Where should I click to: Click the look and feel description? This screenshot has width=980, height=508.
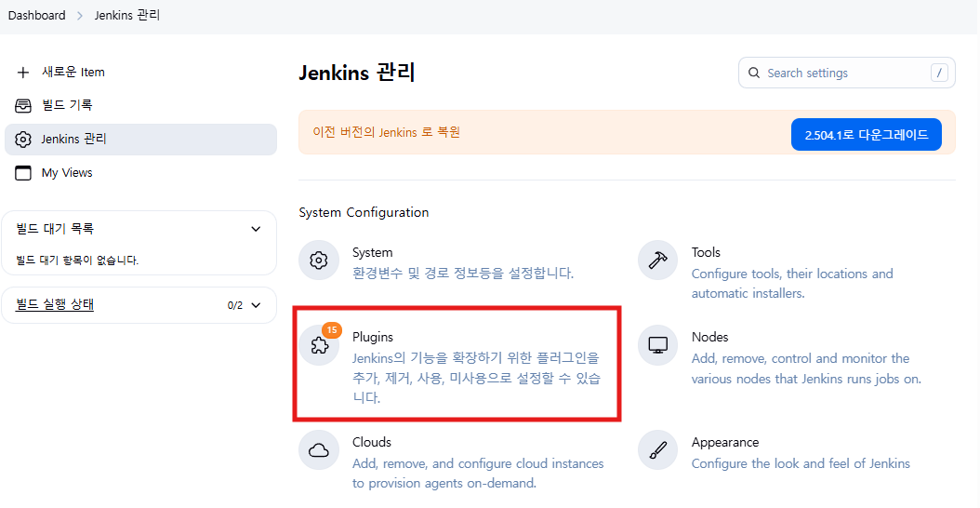801,463
